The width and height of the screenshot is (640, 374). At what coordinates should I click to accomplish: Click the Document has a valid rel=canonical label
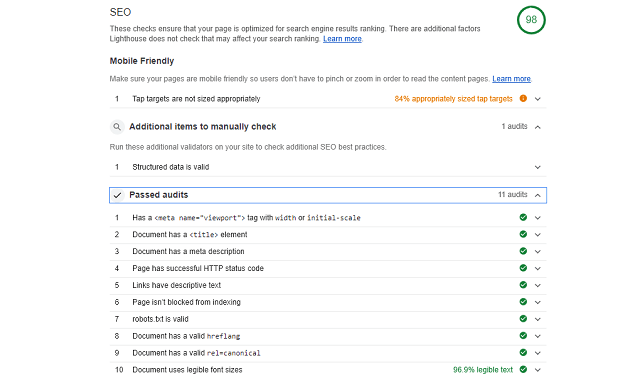[x=196, y=353]
